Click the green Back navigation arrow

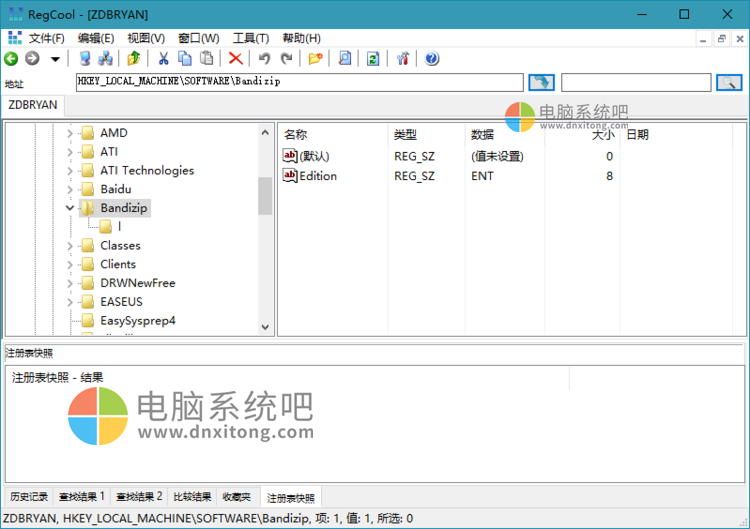(11, 59)
